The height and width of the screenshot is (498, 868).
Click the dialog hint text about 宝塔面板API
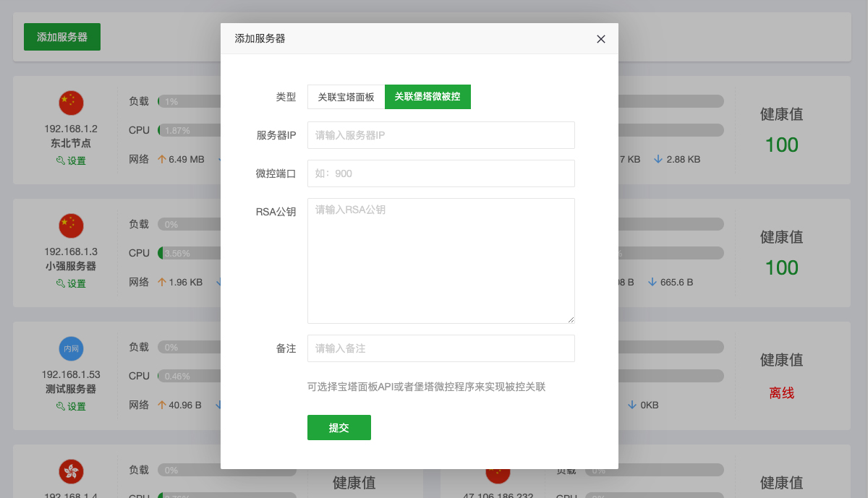tap(426, 387)
